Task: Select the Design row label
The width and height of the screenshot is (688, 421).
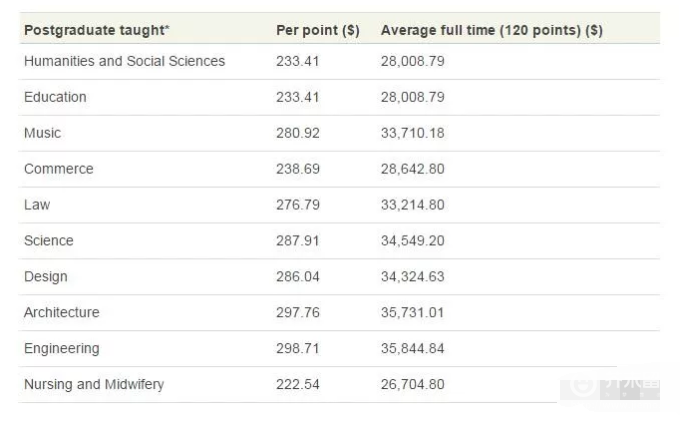Action: pyautogui.click(x=46, y=277)
